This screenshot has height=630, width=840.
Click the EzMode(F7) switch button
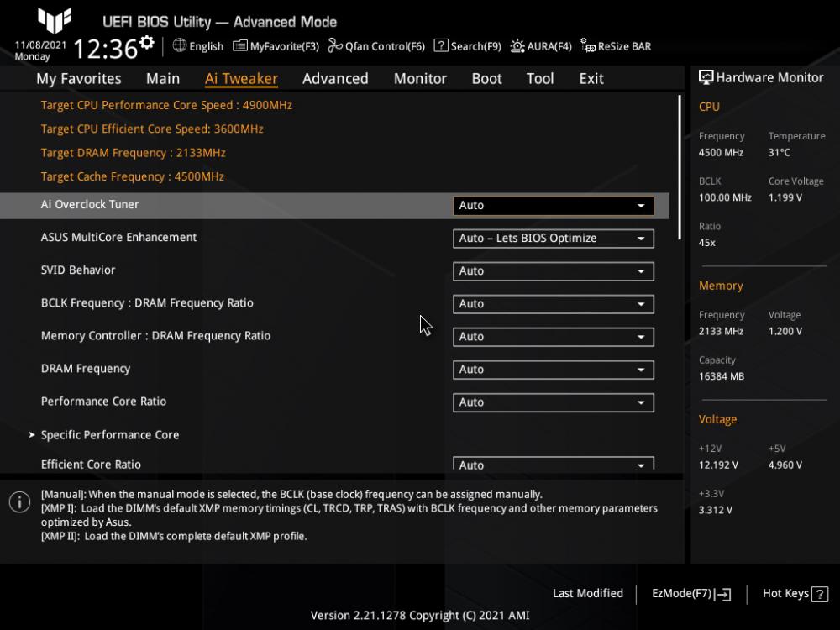click(x=691, y=594)
